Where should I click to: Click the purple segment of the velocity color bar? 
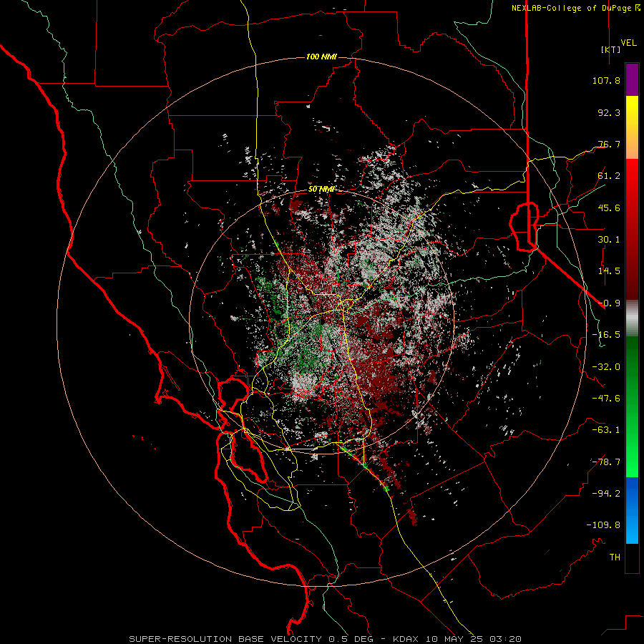click(632, 80)
